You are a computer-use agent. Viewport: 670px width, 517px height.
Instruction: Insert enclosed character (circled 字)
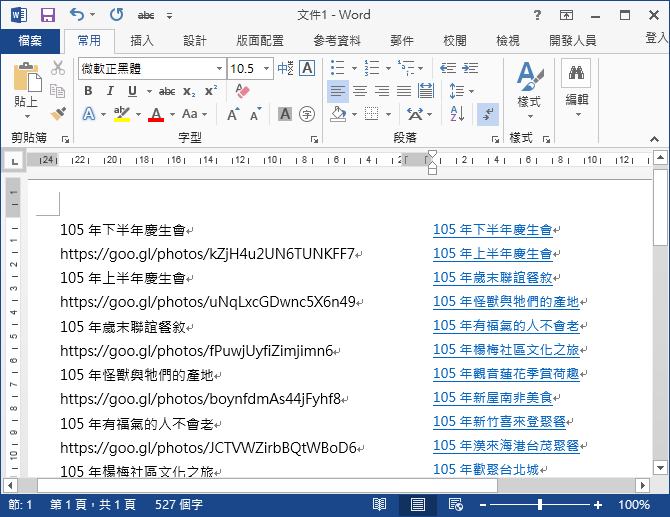[x=307, y=114]
